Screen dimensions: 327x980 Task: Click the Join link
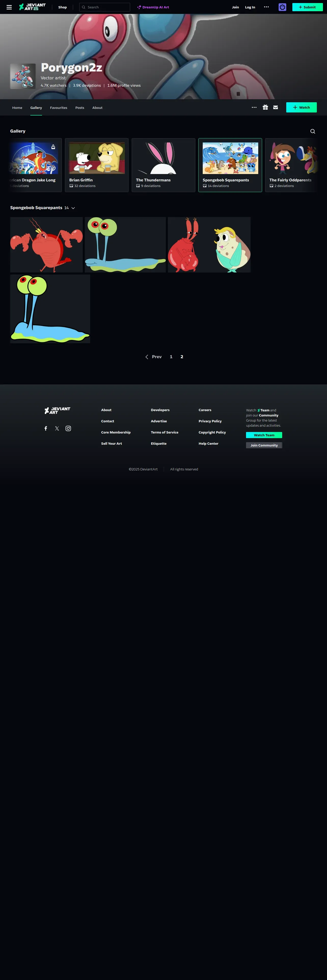click(x=236, y=7)
